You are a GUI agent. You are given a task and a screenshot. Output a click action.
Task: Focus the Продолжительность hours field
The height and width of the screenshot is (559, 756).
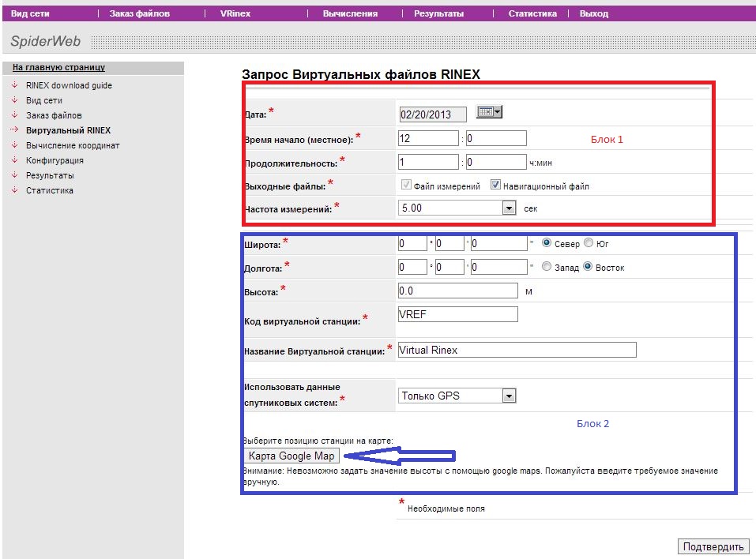click(x=428, y=162)
